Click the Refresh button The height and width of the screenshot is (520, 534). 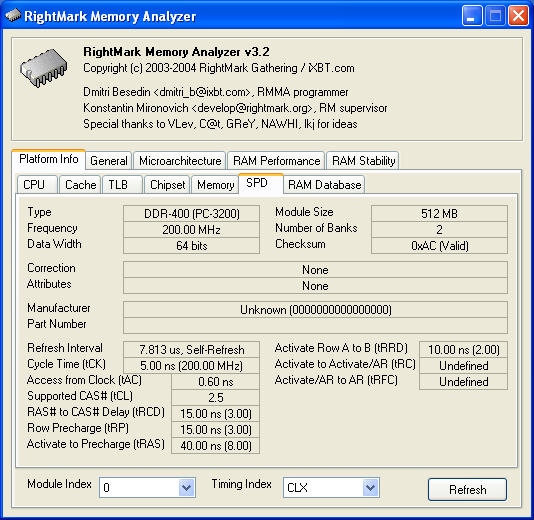pos(467,489)
